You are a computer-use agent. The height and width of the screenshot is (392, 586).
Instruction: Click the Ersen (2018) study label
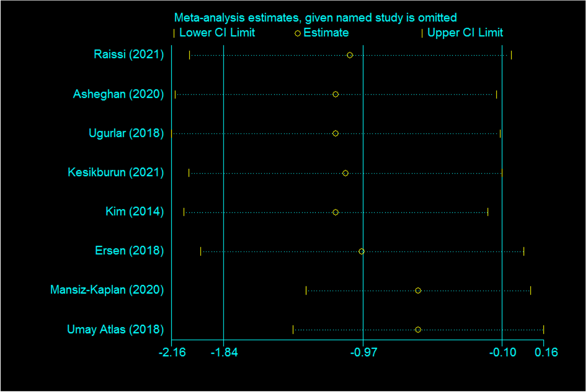(130, 250)
